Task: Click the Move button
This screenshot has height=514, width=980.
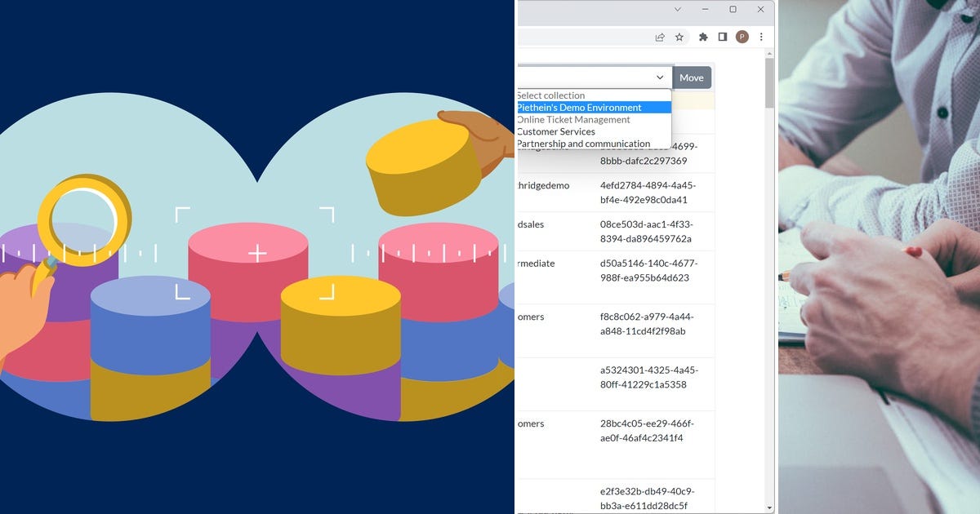Action: 692,78
